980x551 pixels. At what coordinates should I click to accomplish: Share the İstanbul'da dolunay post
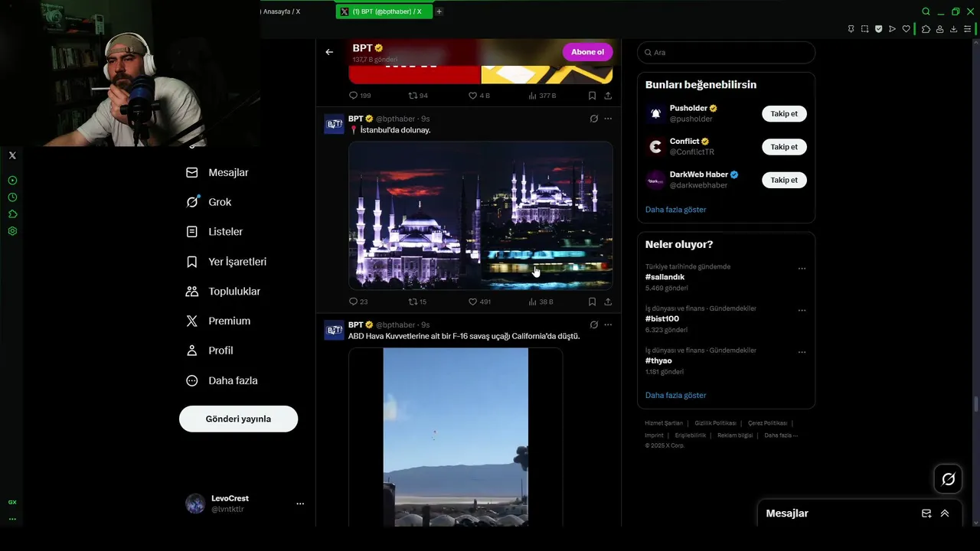(x=608, y=302)
